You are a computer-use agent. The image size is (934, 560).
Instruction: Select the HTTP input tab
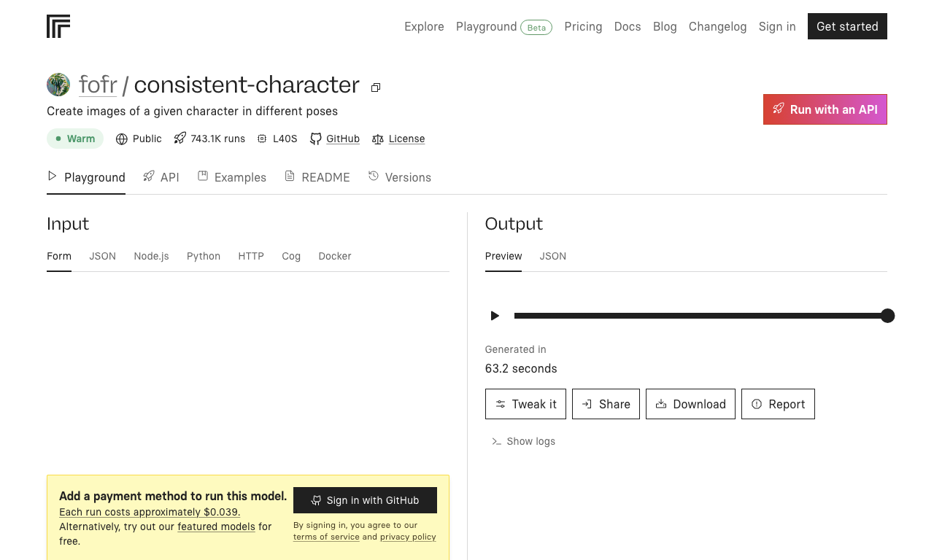click(x=251, y=256)
